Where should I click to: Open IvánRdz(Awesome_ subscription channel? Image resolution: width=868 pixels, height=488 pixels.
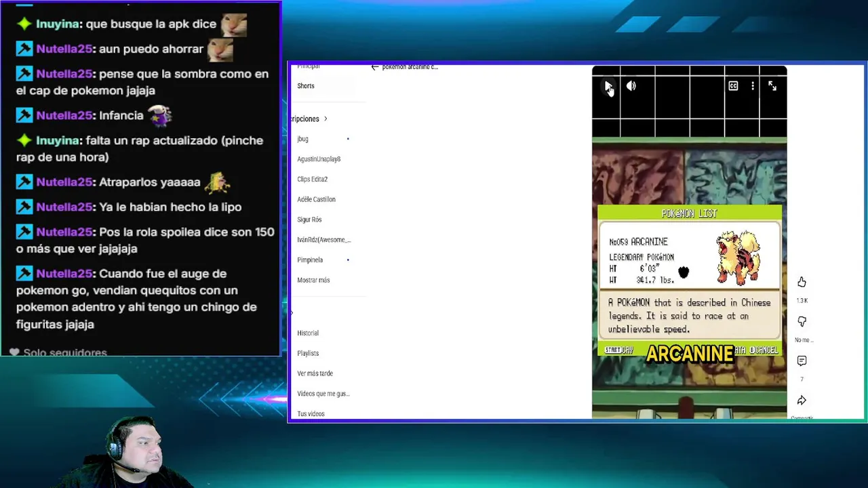[x=323, y=240]
